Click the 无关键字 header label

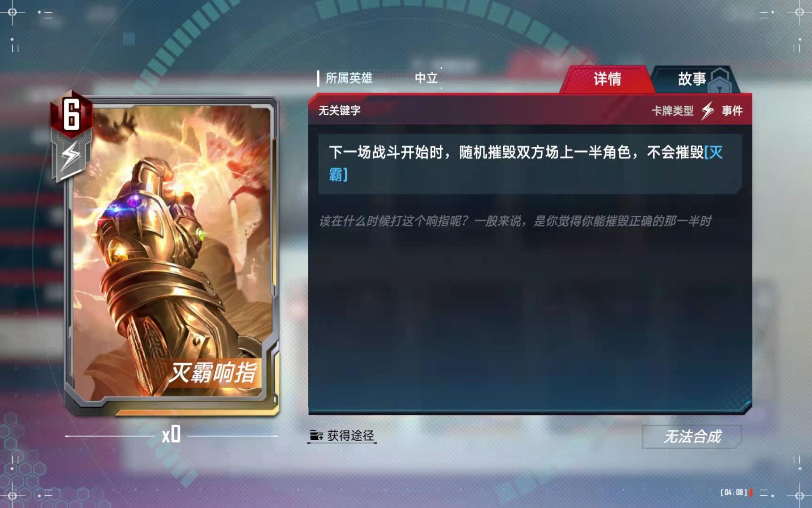click(x=340, y=111)
